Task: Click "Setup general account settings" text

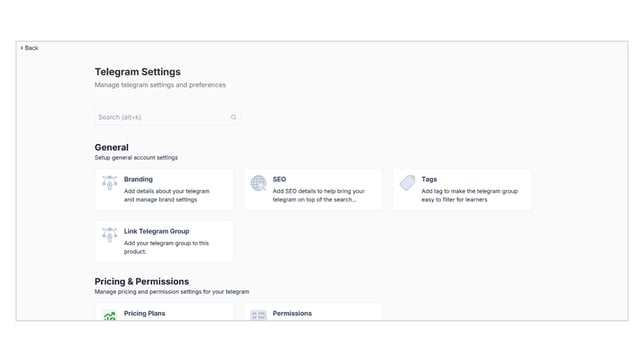Action: (136, 158)
